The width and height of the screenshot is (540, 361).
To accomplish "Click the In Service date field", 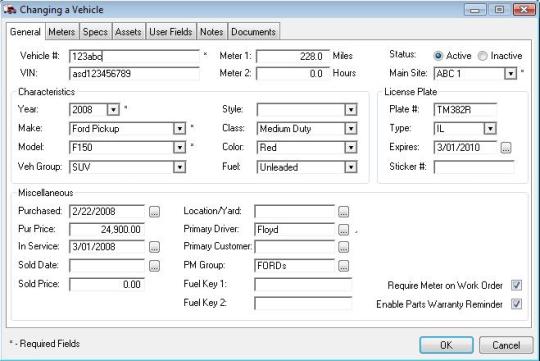I will pyautogui.click(x=107, y=247).
